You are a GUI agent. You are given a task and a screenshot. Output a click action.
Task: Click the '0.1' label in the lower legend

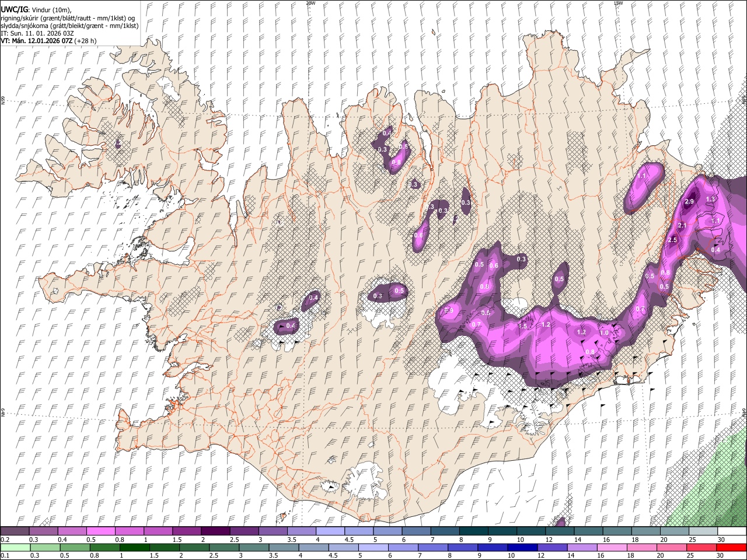click(5, 555)
